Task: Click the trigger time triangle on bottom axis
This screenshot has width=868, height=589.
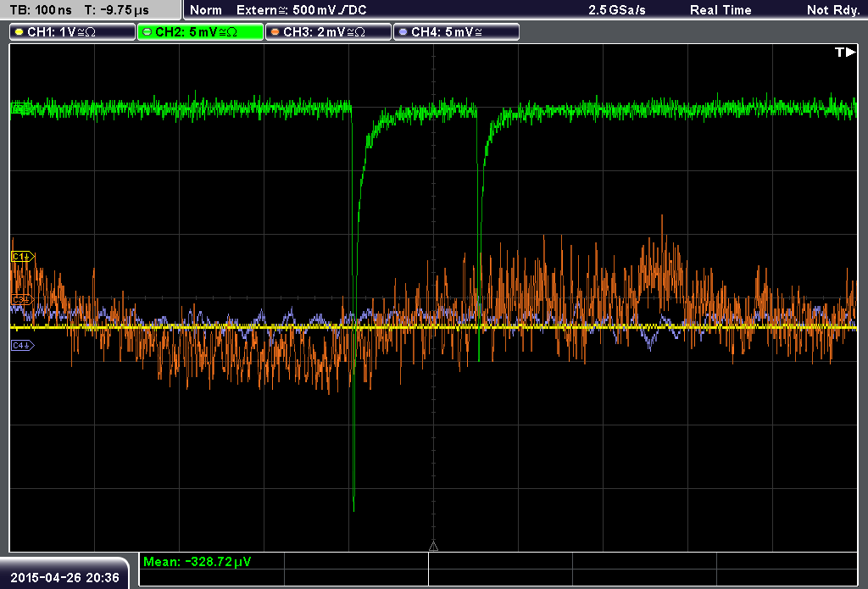Action: pos(433,547)
